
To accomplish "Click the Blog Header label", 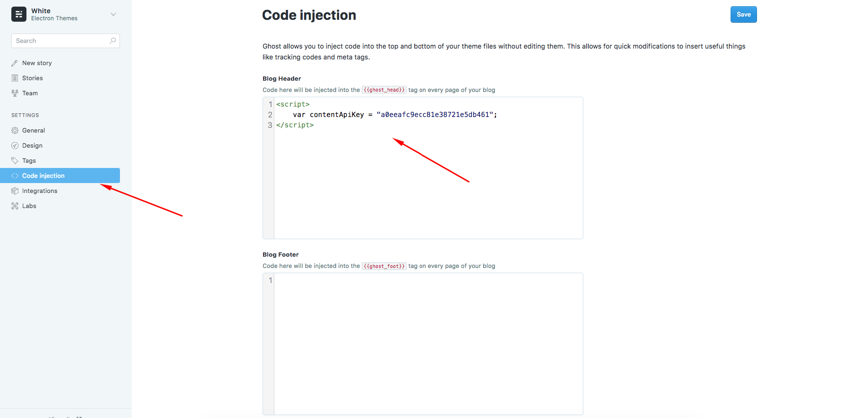I will point(281,78).
